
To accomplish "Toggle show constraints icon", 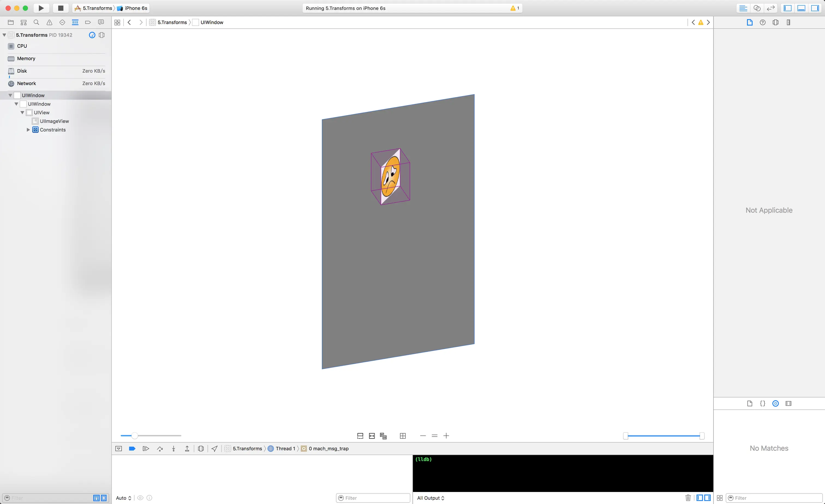I will [372, 436].
